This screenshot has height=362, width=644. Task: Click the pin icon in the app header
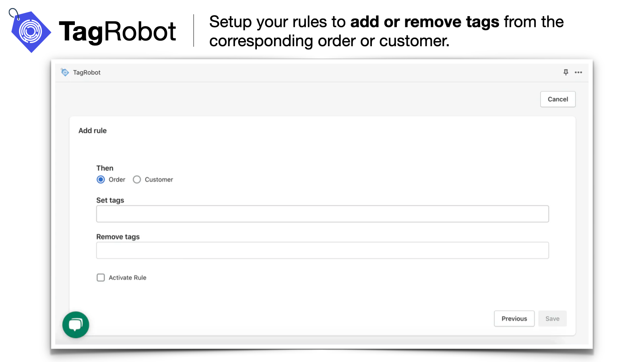(566, 72)
